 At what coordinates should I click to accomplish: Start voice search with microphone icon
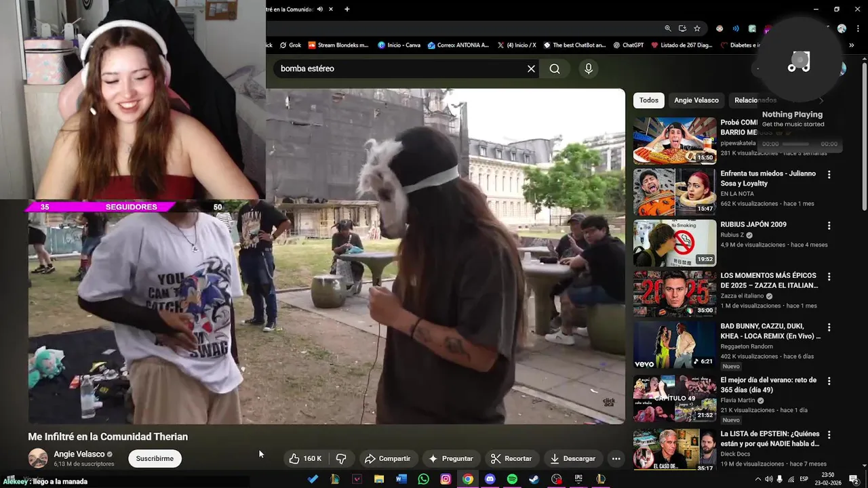click(x=589, y=68)
